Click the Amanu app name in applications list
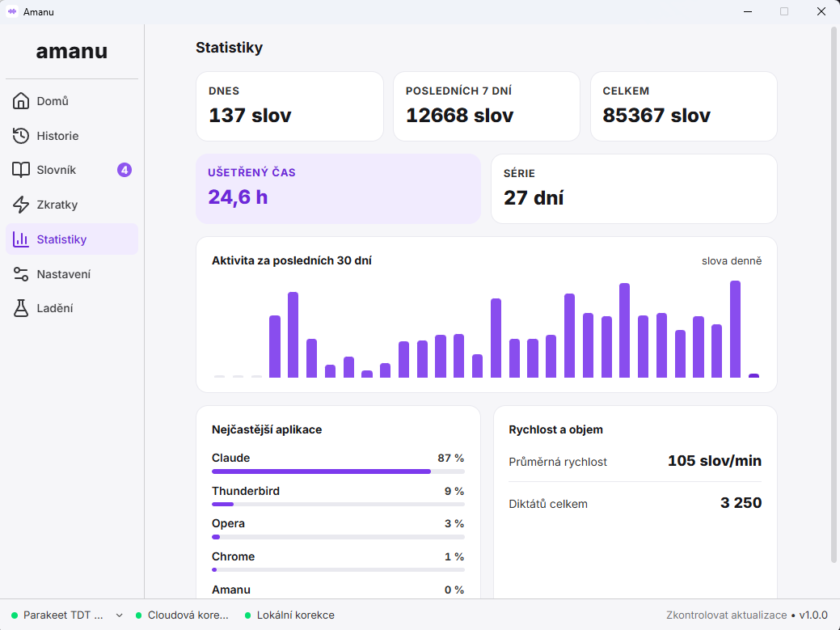Screen dimensions: 840x630 [x=231, y=590]
